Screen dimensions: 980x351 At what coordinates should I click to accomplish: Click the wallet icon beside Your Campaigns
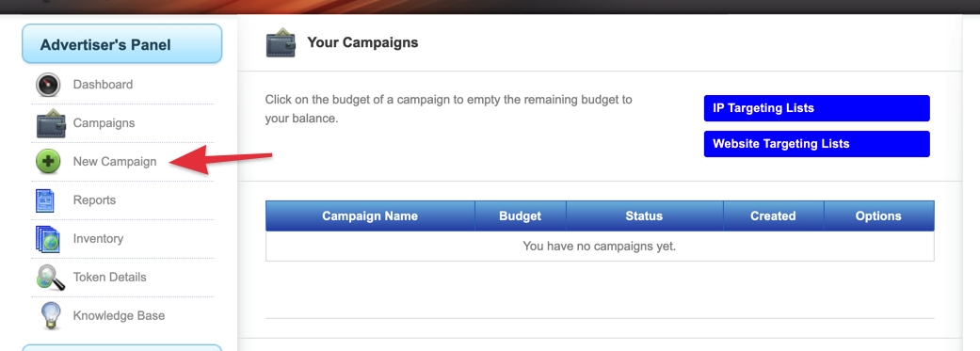[281, 42]
